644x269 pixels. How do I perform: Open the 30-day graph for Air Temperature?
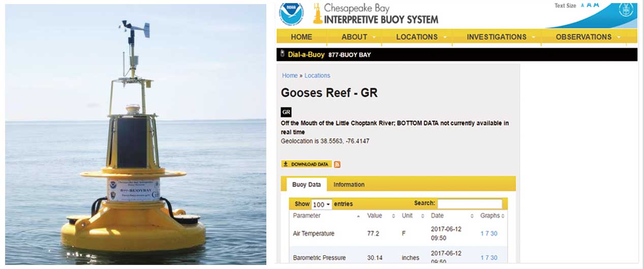(x=494, y=234)
